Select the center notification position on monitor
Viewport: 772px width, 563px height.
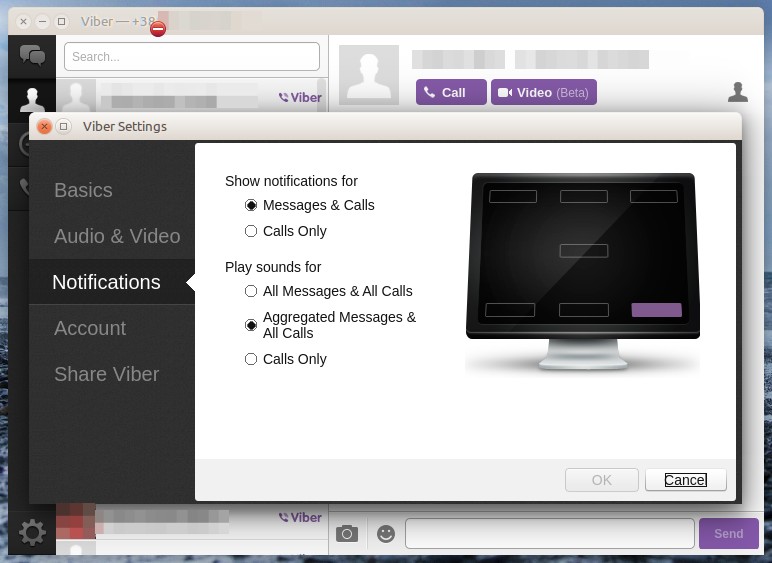(583, 251)
